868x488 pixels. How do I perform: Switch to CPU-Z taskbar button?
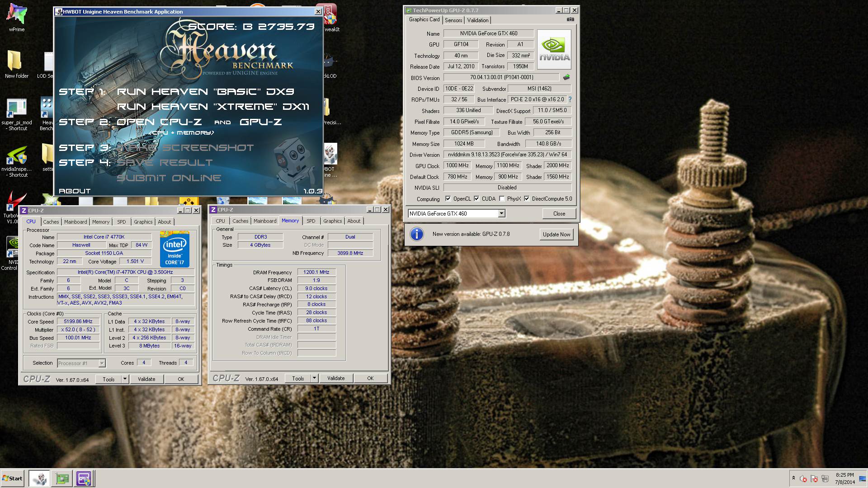pos(84,479)
